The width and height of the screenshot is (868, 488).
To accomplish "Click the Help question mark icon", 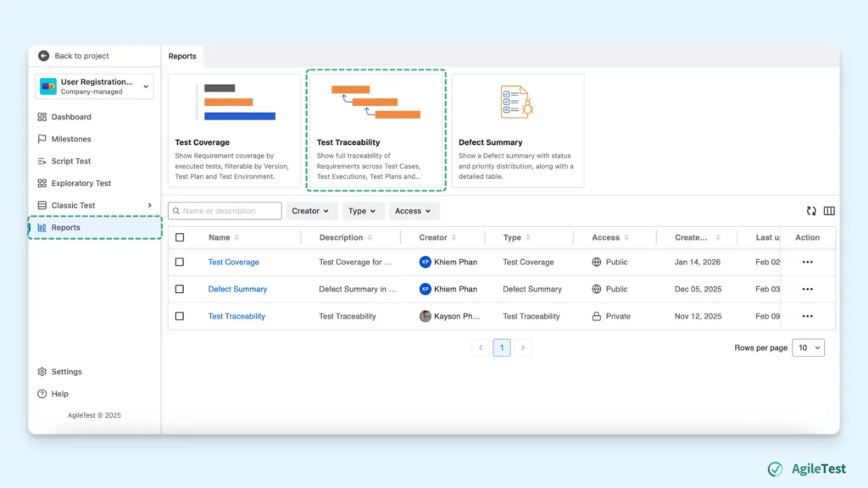I will [x=42, y=394].
